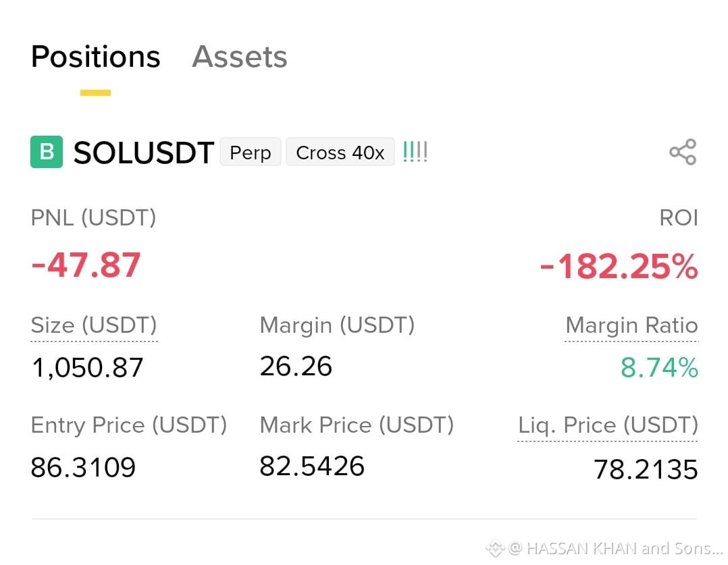Viewport: 728px width, 565px height.
Task: Tap the 86.3109 entry price
Action: point(83,468)
